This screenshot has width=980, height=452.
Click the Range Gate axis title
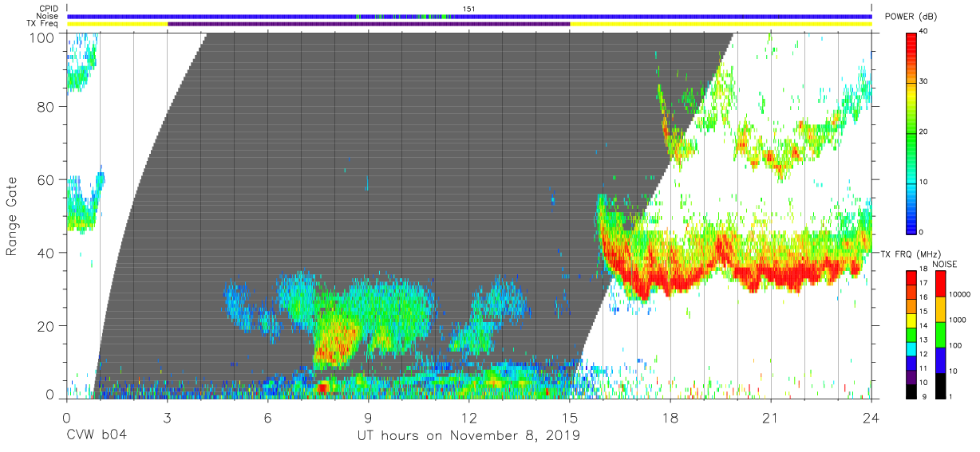pos(12,217)
